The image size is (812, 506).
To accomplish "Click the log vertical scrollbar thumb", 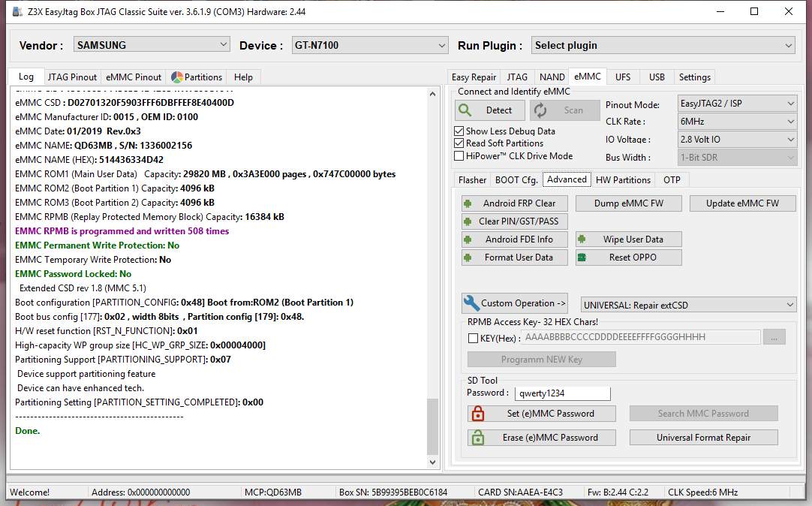I will [432, 426].
